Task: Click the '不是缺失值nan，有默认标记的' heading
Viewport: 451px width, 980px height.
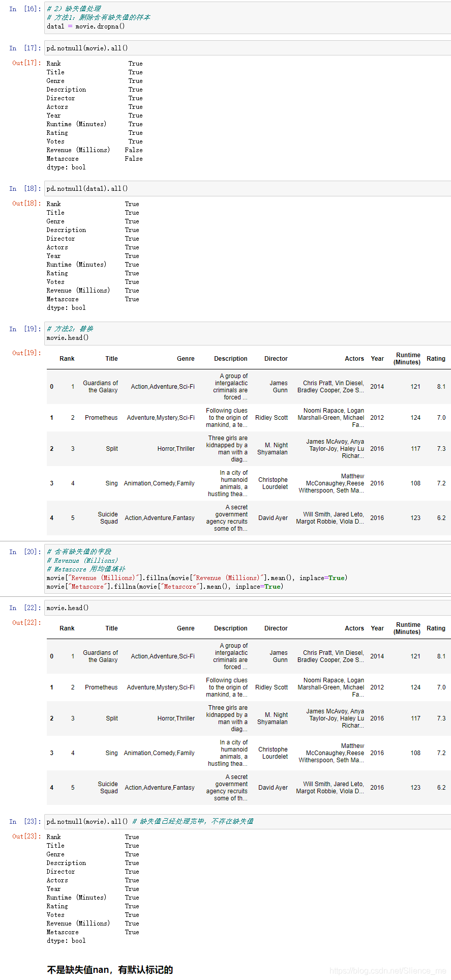Action: (110, 970)
